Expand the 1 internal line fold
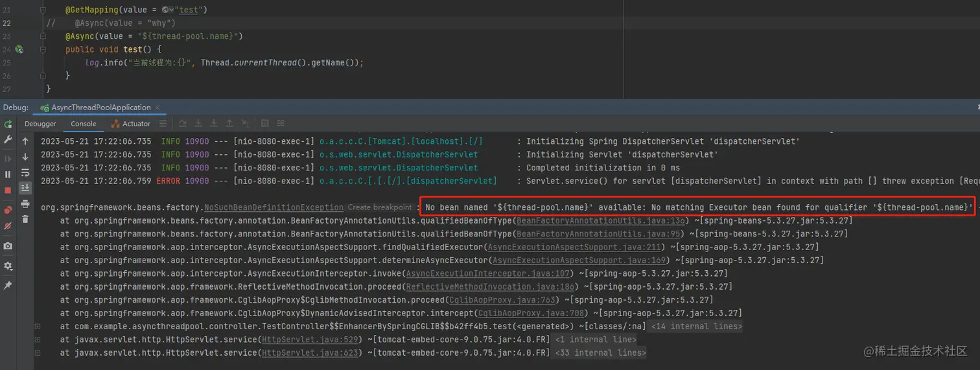This screenshot has width=980, height=370. pyautogui.click(x=595, y=340)
